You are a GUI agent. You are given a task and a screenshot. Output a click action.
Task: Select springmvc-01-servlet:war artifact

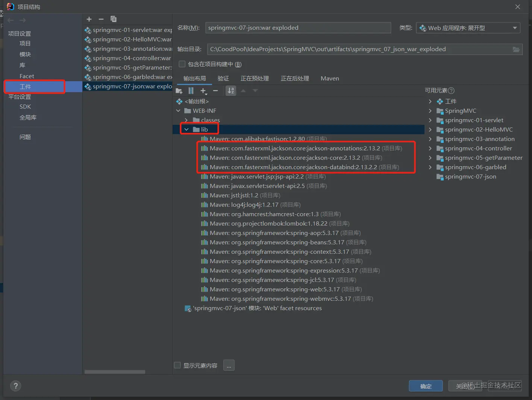point(128,30)
